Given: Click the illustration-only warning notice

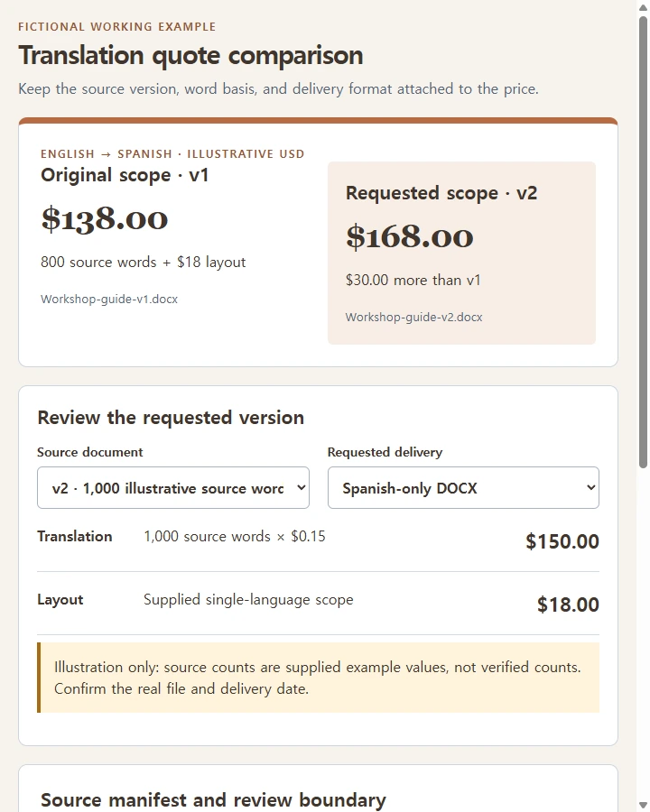Looking at the screenshot, I should coord(319,678).
